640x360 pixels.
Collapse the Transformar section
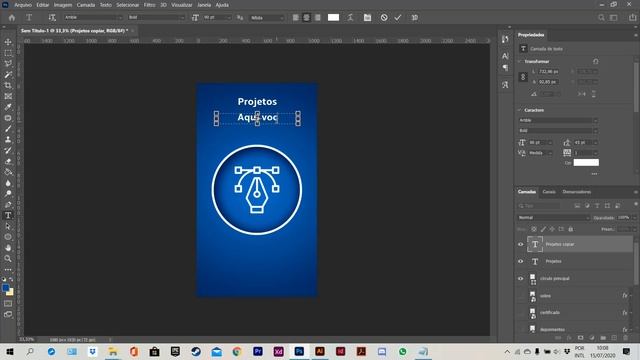[x=520, y=61]
